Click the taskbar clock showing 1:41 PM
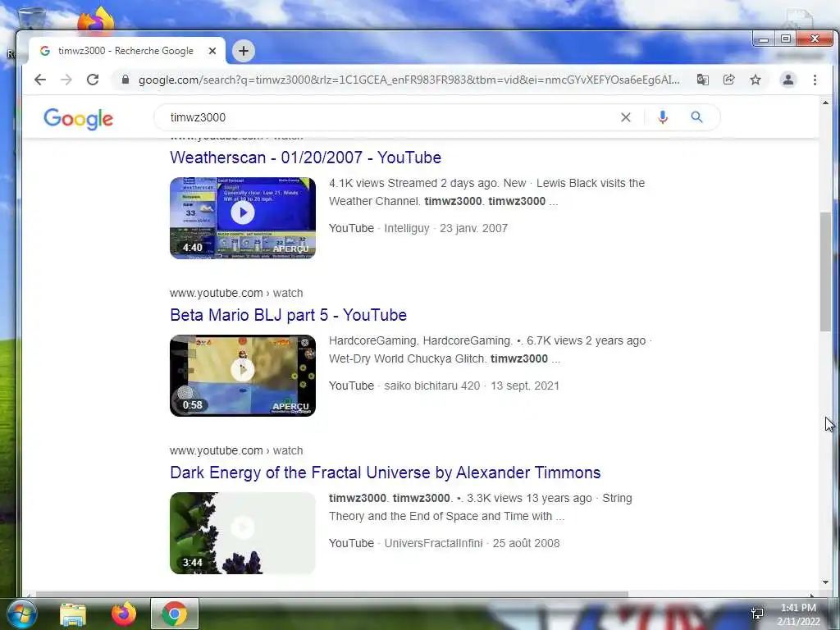 point(798,614)
